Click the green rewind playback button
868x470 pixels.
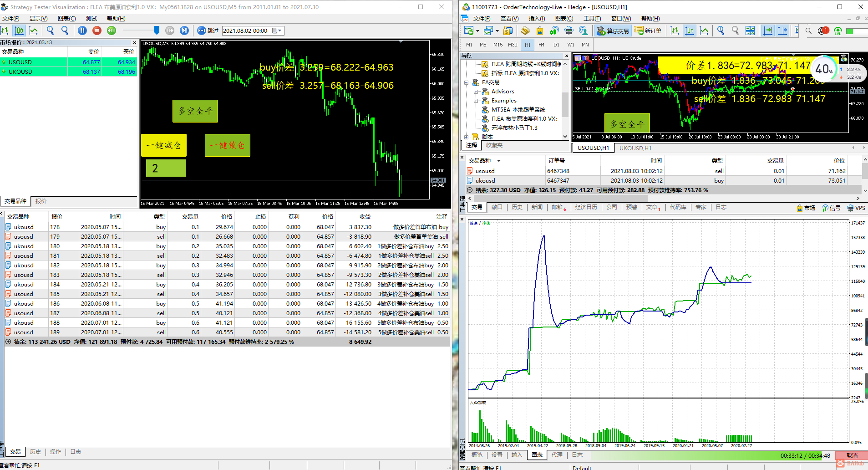click(x=112, y=31)
